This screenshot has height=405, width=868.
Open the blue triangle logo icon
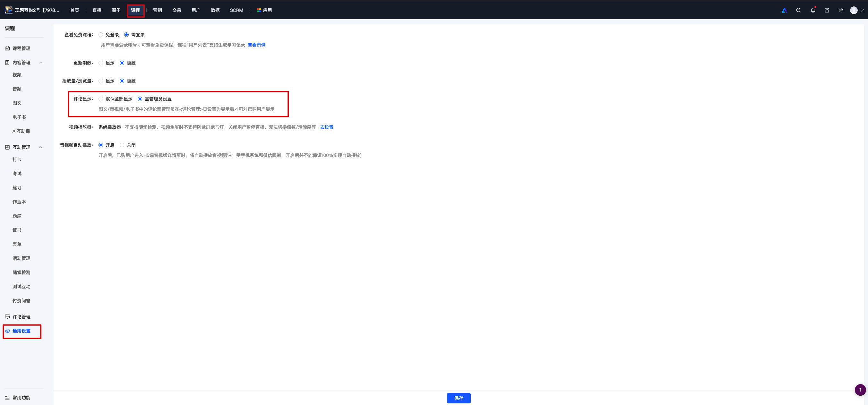pyautogui.click(x=784, y=11)
